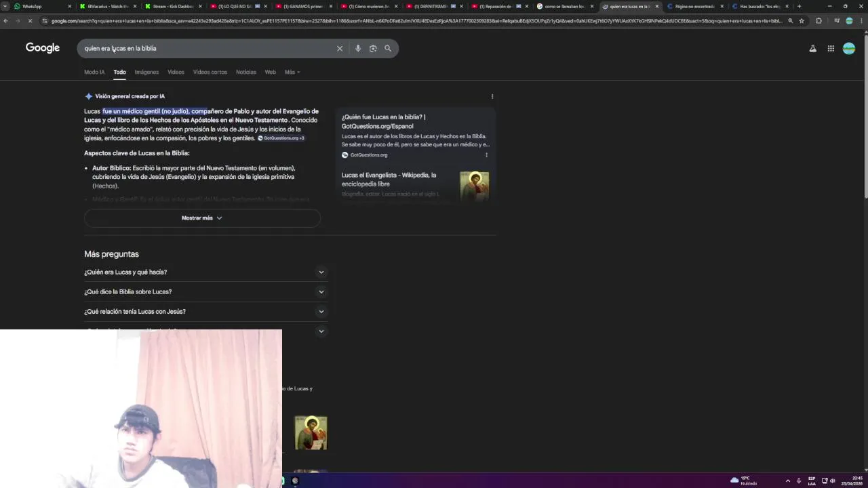Viewport: 868px width, 488px height.
Task: Open browser three-dot menu
Action: tap(861, 20)
